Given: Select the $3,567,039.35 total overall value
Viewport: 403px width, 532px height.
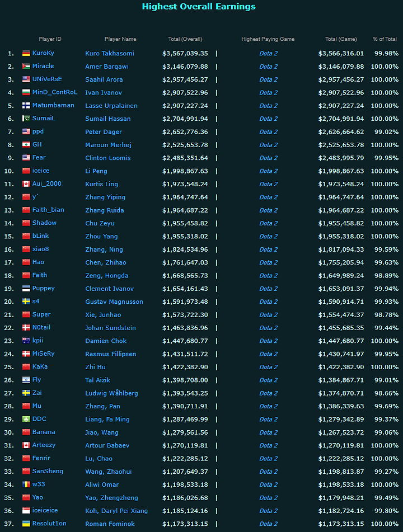Looking at the screenshot, I should [x=185, y=53].
